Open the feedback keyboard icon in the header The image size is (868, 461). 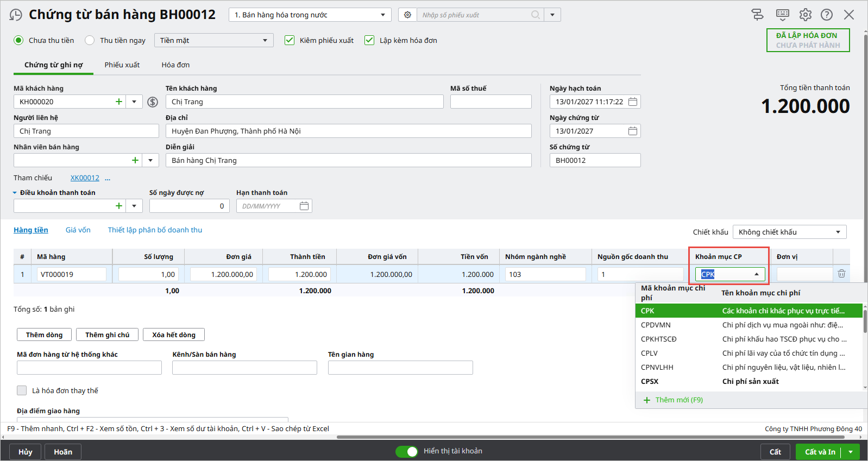[x=782, y=15]
